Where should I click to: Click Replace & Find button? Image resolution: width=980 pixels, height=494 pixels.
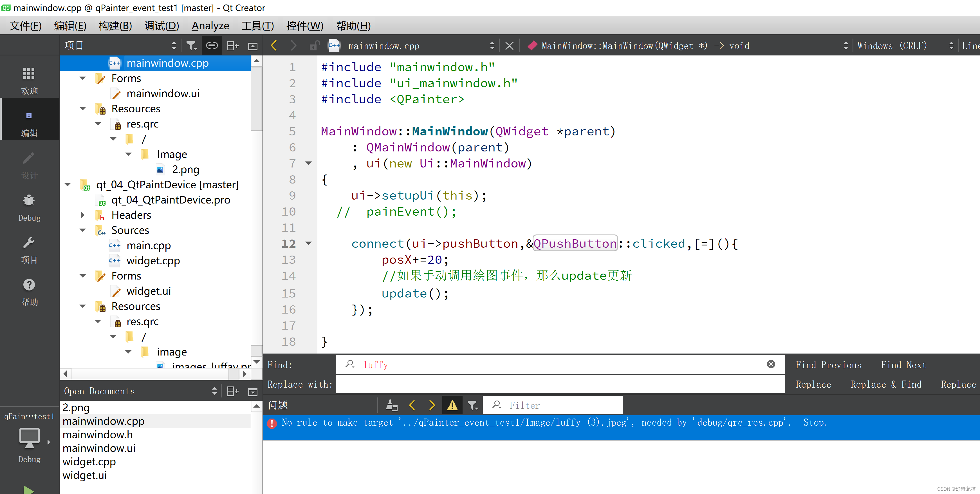pyautogui.click(x=886, y=385)
